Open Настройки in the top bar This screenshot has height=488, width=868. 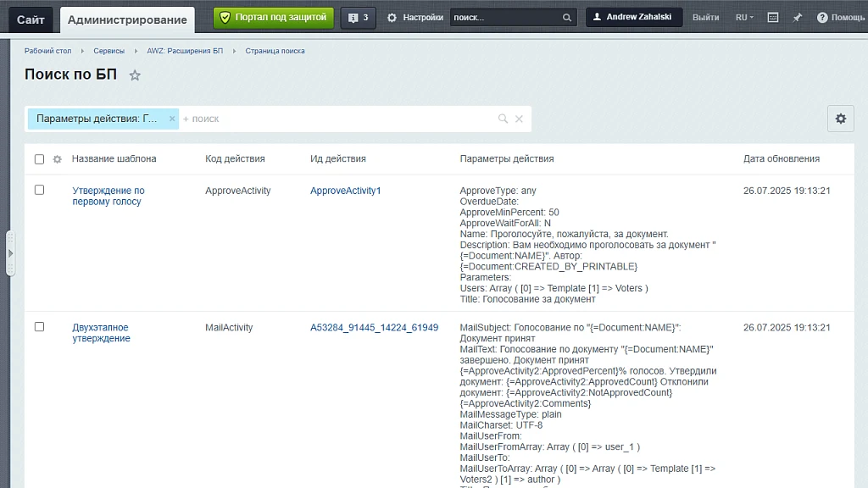tap(423, 18)
